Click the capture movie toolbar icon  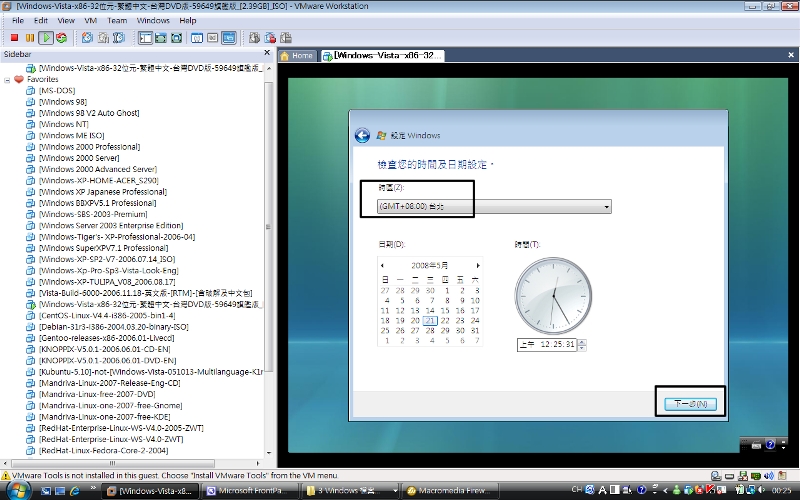pyautogui.click(x=254, y=38)
